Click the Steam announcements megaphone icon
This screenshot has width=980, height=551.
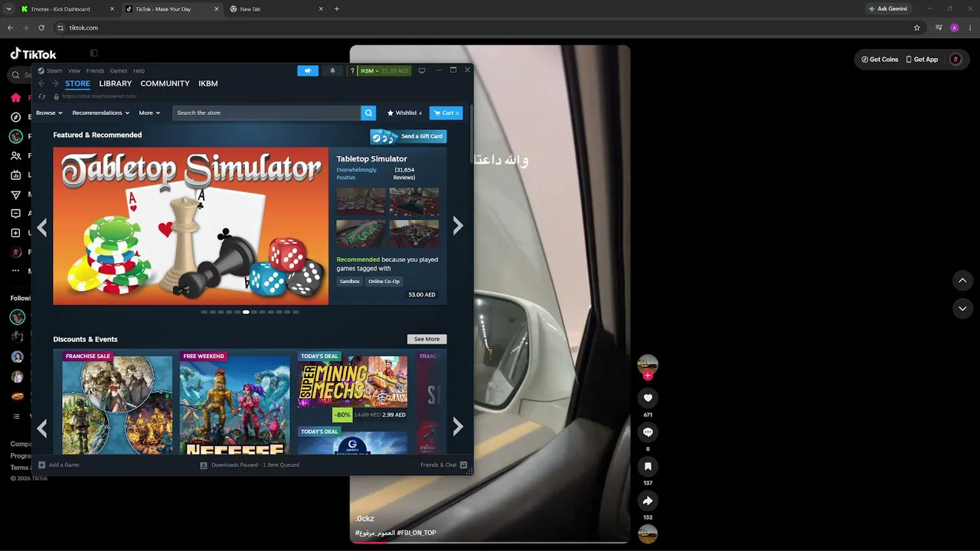pyautogui.click(x=308, y=71)
